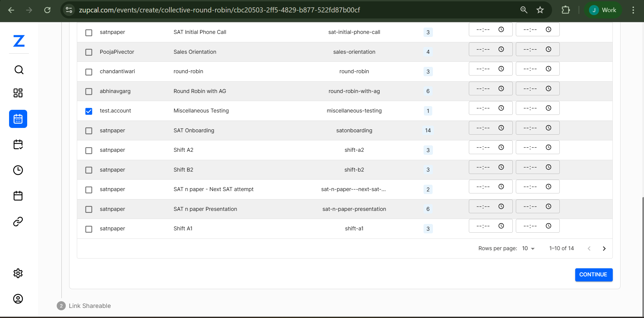Viewport: 644px width, 318px height.
Task: Open the dashboard grid icon in sidebar
Action: (x=18, y=93)
